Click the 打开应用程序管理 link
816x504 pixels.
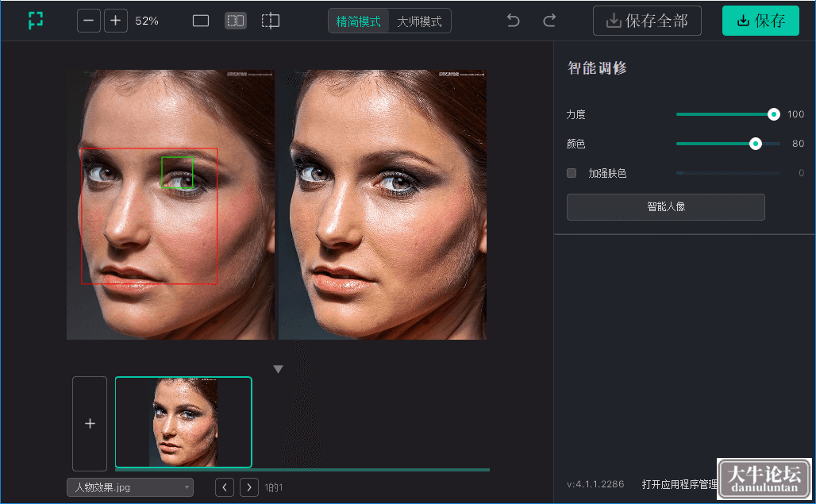pos(679,485)
